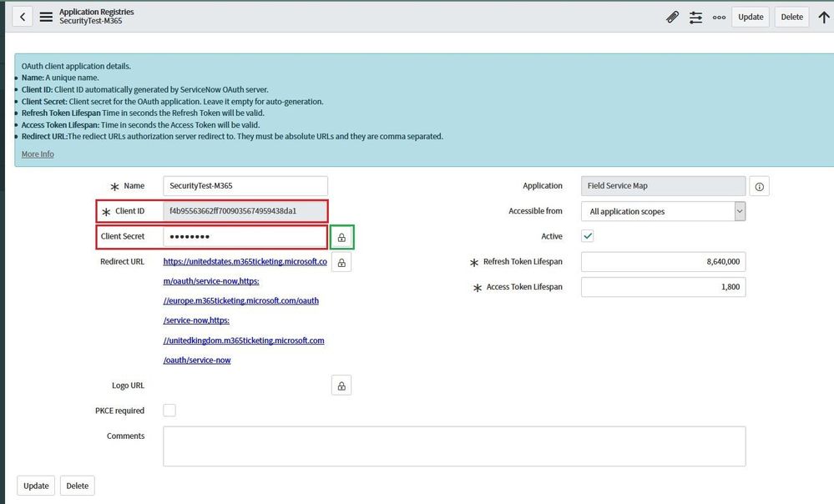Click the Name input field
The width and height of the screenshot is (834, 504).
(245, 185)
